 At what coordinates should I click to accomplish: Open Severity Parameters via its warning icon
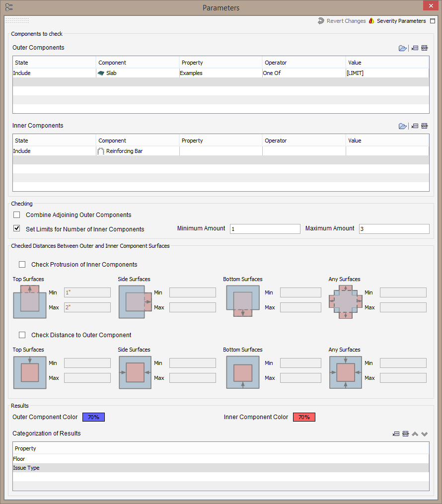coord(371,21)
